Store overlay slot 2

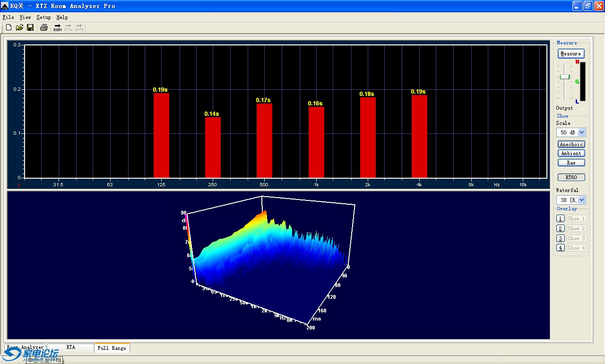pos(561,228)
